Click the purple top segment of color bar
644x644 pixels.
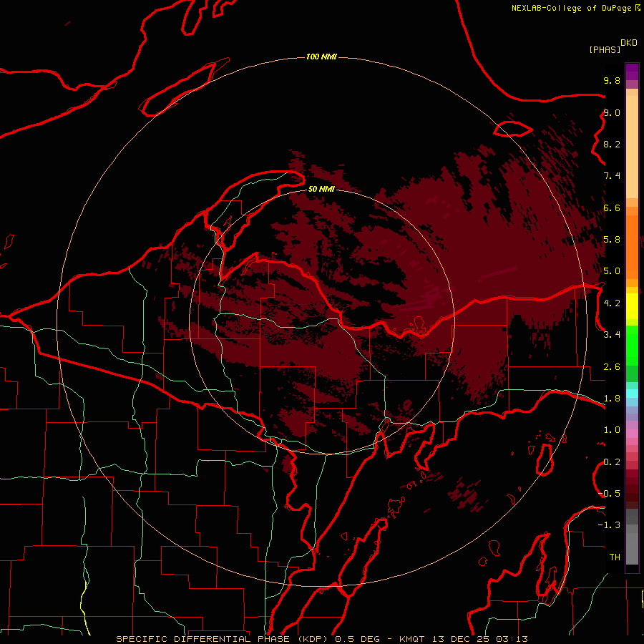pos(632,72)
